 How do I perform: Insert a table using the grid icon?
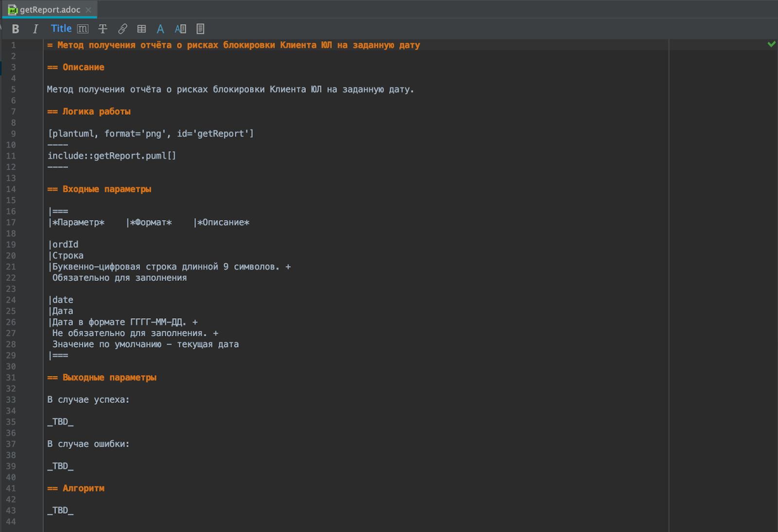click(141, 29)
